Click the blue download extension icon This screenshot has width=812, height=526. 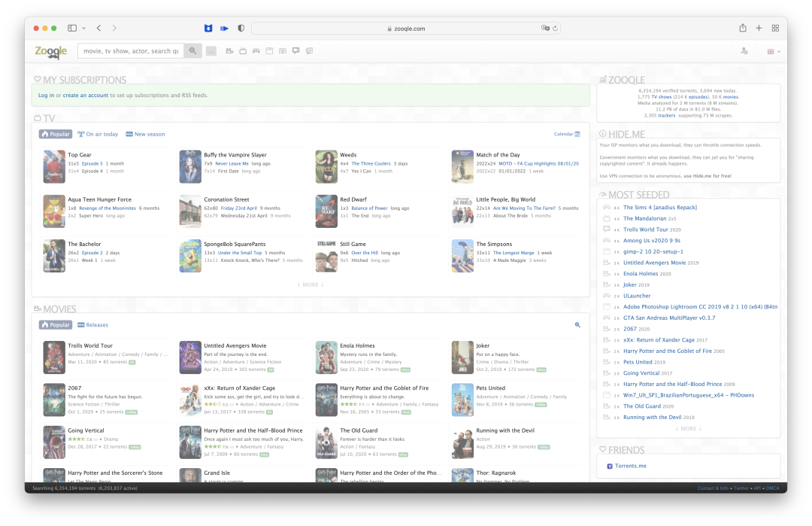[x=208, y=28]
